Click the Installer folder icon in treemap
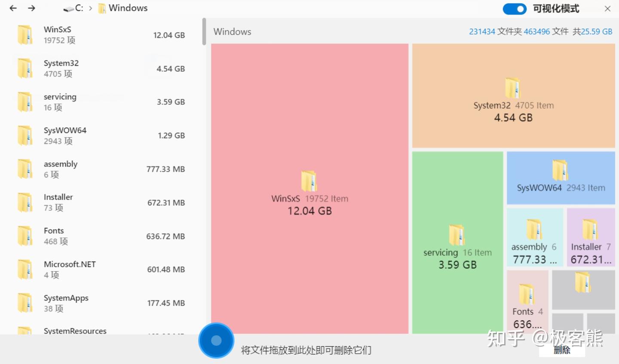 point(590,229)
